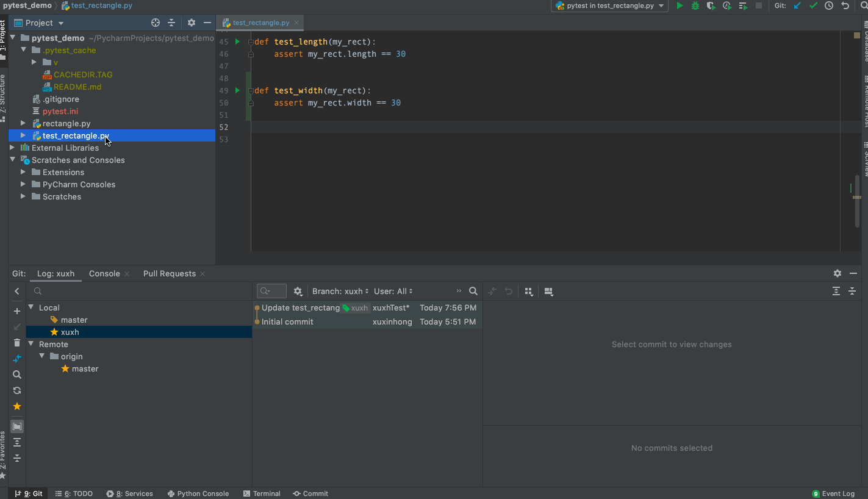Revert changes with the rollback arrow
This screenshot has width=868, height=499.
845,5
